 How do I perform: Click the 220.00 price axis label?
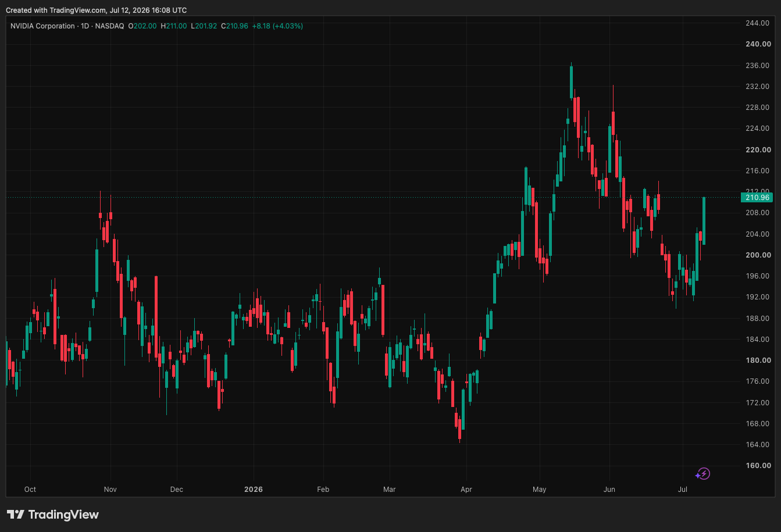point(758,149)
